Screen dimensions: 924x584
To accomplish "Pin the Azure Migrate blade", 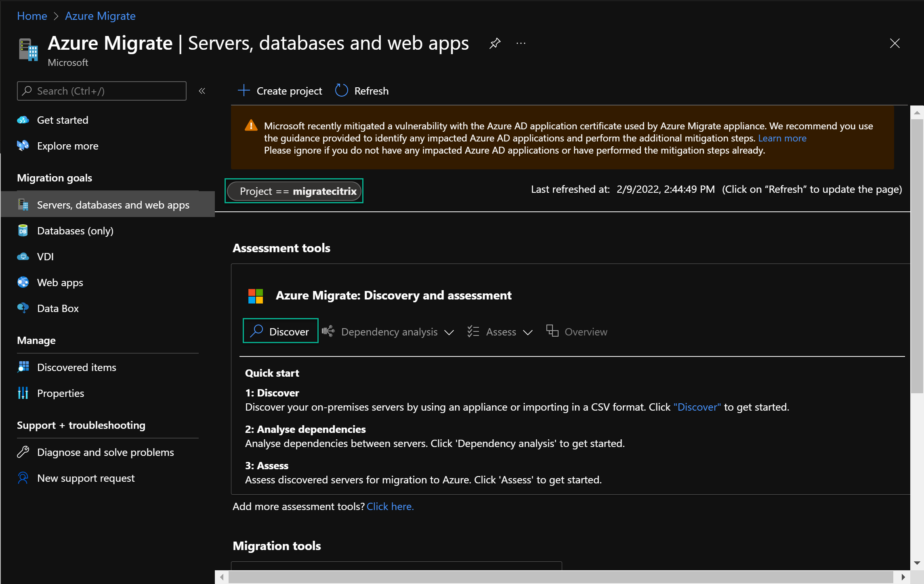I will click(x=495, y=43).
